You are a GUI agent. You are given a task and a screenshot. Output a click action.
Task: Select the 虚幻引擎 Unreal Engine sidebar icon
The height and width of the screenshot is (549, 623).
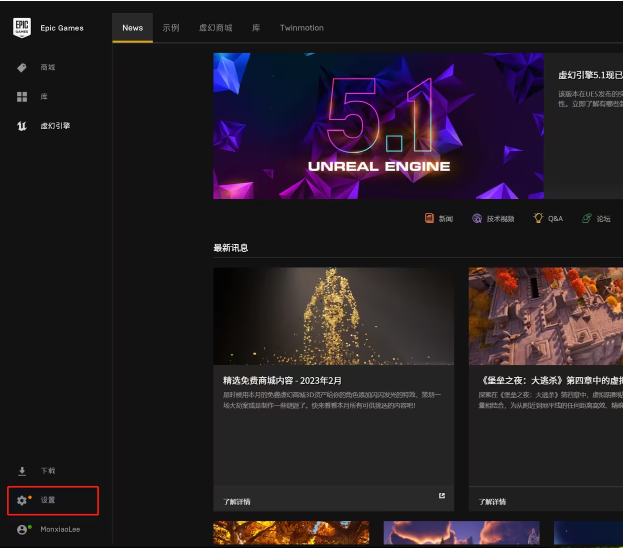click(22, 127)
